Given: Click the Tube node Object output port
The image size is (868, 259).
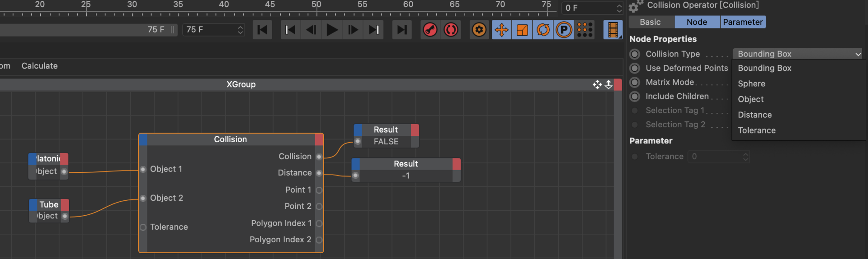Looking at the screenshot, I should pos(65,217).
